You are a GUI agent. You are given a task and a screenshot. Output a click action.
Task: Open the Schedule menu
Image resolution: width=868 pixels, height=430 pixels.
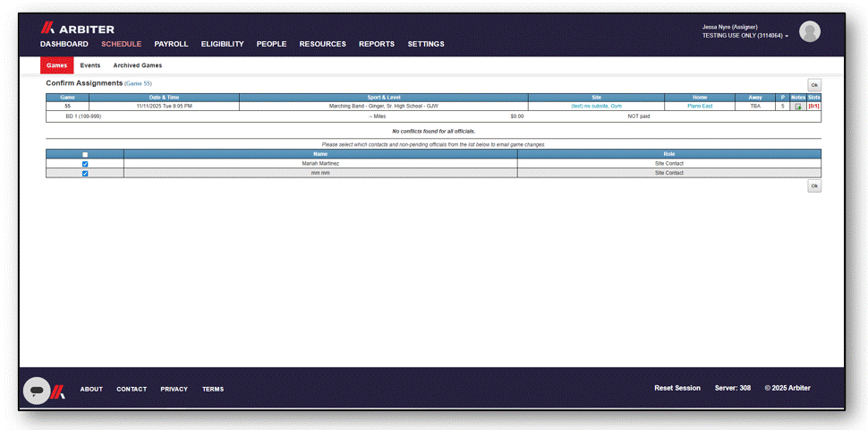121,44
